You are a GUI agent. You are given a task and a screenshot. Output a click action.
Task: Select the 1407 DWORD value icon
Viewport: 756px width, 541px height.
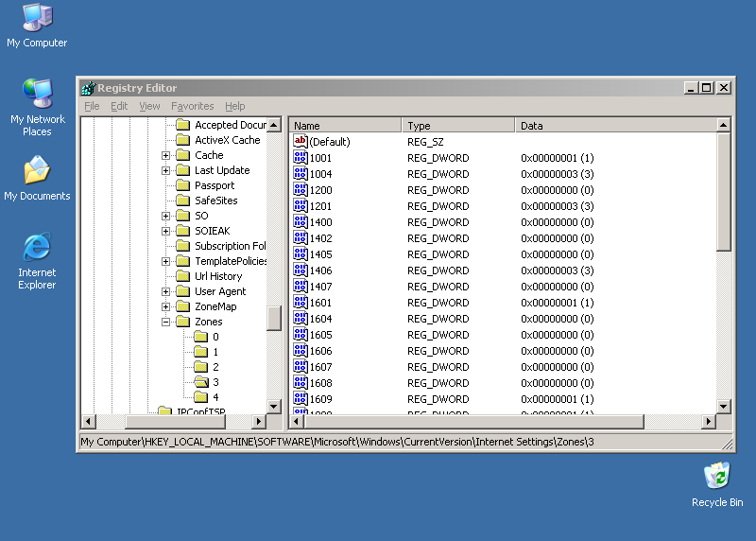300,287
